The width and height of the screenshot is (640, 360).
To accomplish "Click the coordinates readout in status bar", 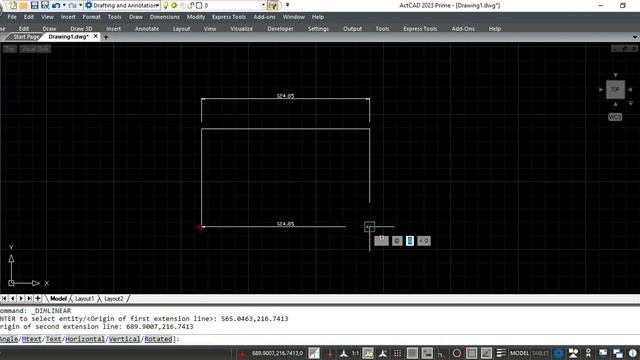I will pos(277,353).
